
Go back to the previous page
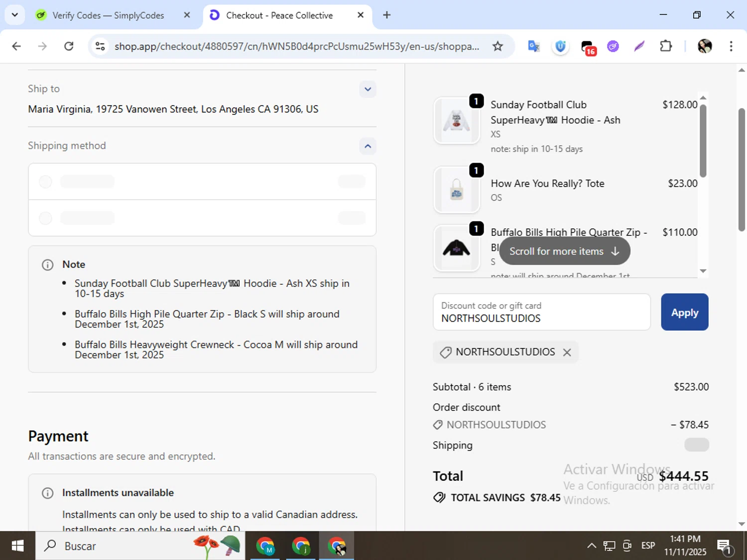(x=16, y=46)
